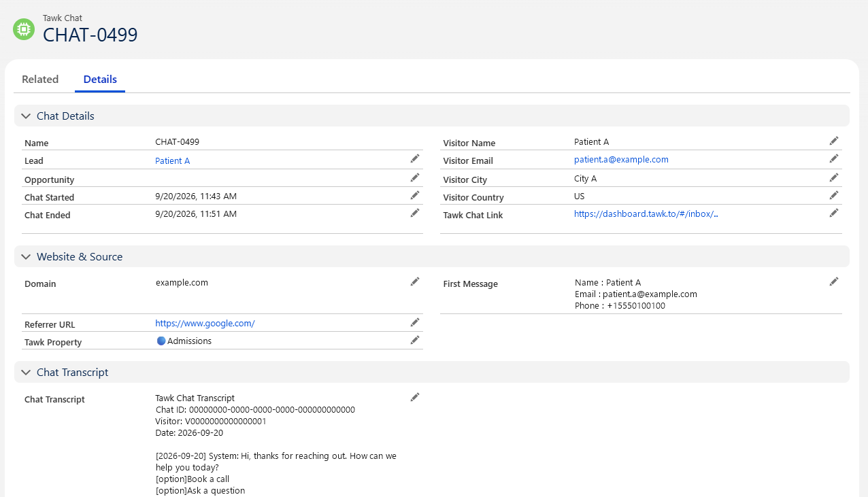Edit Visitor Name using its pencil icon
868x497 pixels.
click(834, 141)
